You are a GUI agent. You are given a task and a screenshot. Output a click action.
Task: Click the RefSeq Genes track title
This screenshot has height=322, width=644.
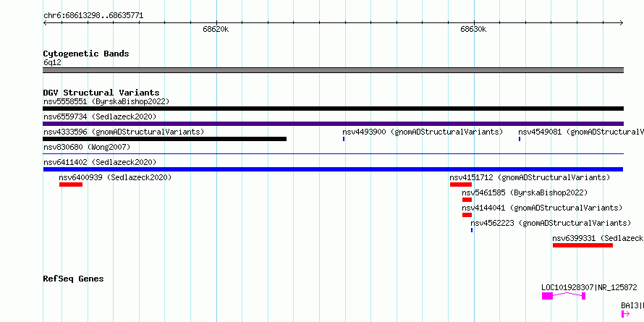point(74,279)
